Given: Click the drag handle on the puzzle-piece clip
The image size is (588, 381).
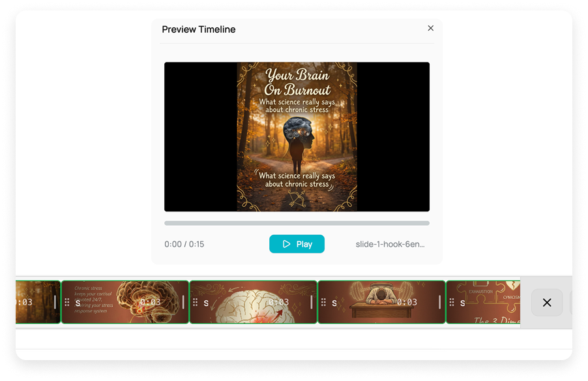Looking at the screenshot, I should [x=451, y=302].
